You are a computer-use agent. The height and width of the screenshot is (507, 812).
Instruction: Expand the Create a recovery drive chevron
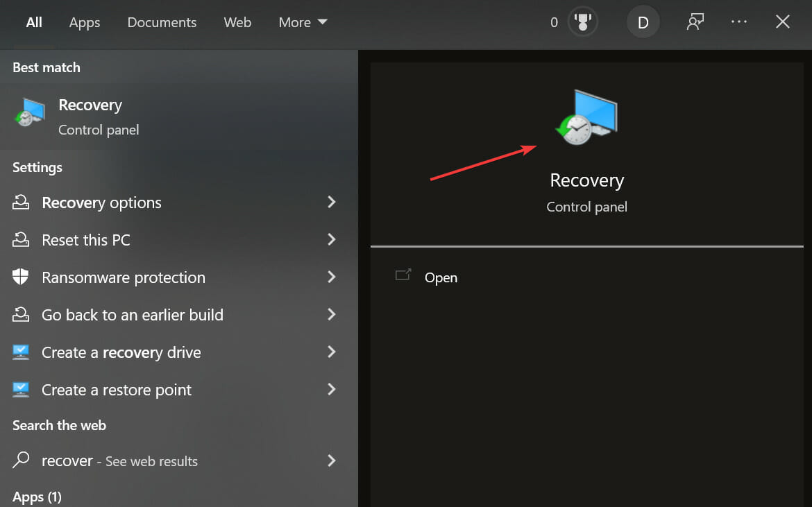pos(332,352)
